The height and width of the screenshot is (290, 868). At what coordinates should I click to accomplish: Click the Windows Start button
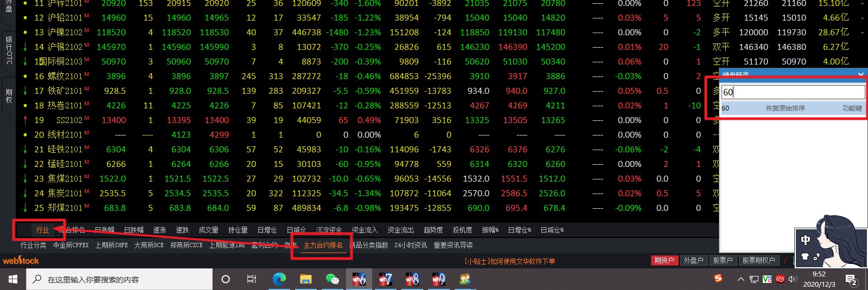click(x=13, y=279)
